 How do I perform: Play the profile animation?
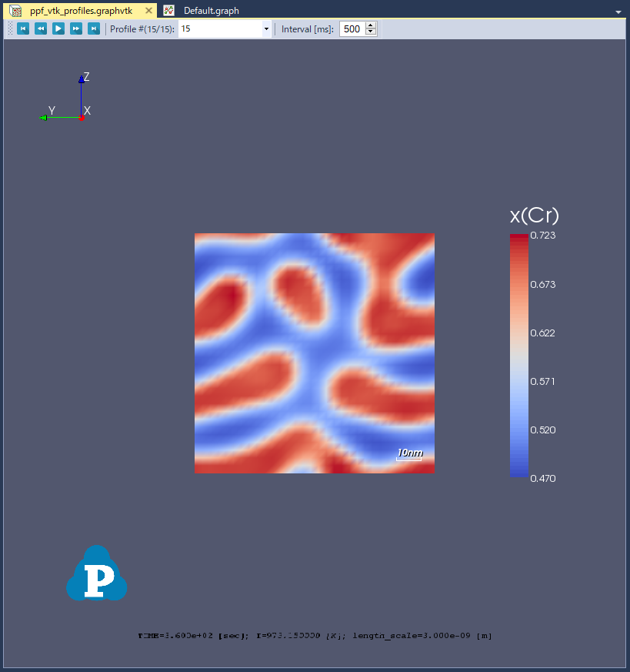pos(58,28)
